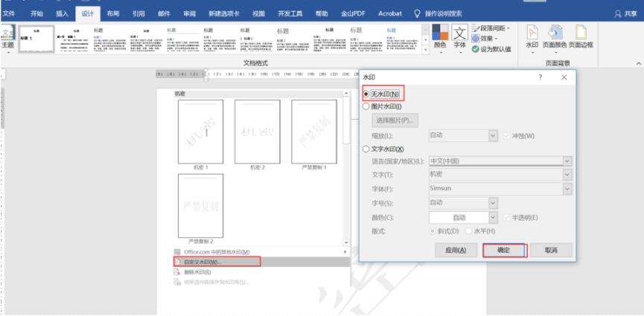The image size is (644, 316).
Task: Click 设为默认值 green check icon
Action: click(475, 49)
